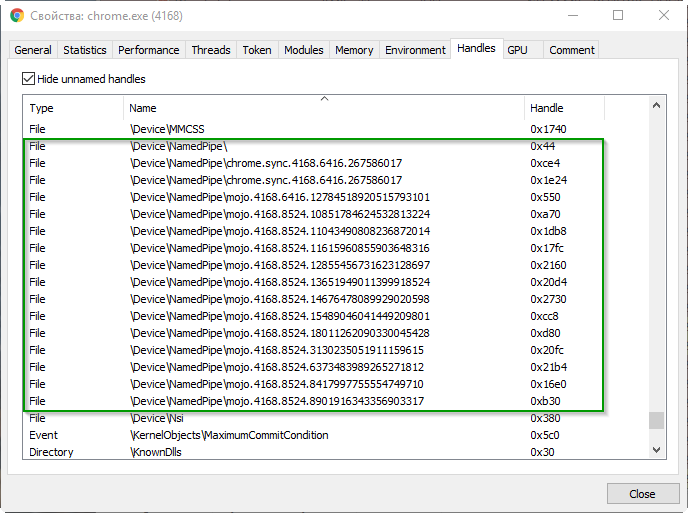Switch to the General tab

pyautogui.click(x=33, y=50)
